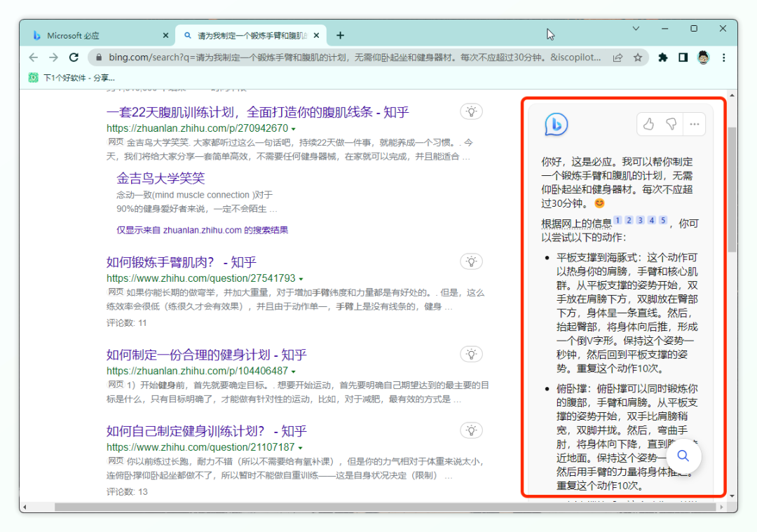Click the thumbs up icon in Bing chat
Viewport: 757px width, 532px height.
click(648, 124)
